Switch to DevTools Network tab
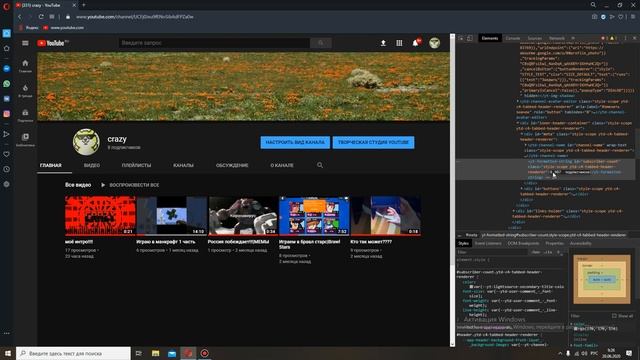Image resolution: width=640 pixels, height=360 pixels. point(557,38)
